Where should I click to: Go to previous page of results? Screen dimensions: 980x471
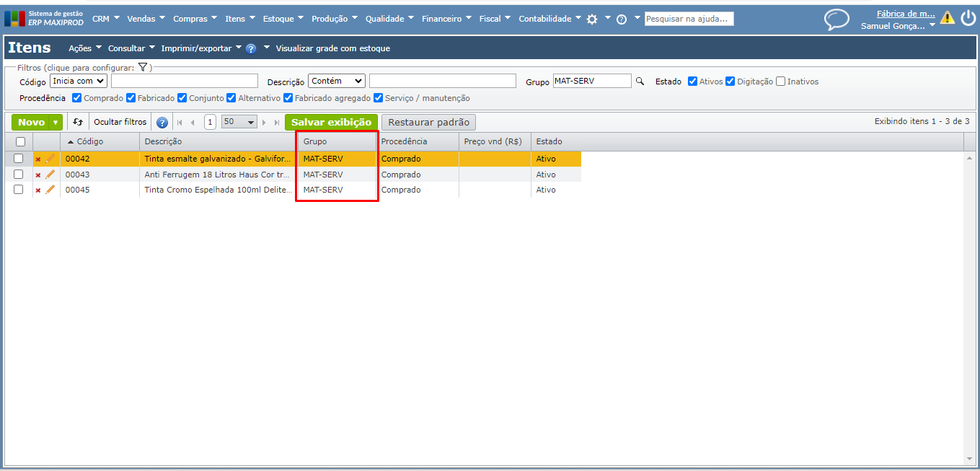click(193, 123)
